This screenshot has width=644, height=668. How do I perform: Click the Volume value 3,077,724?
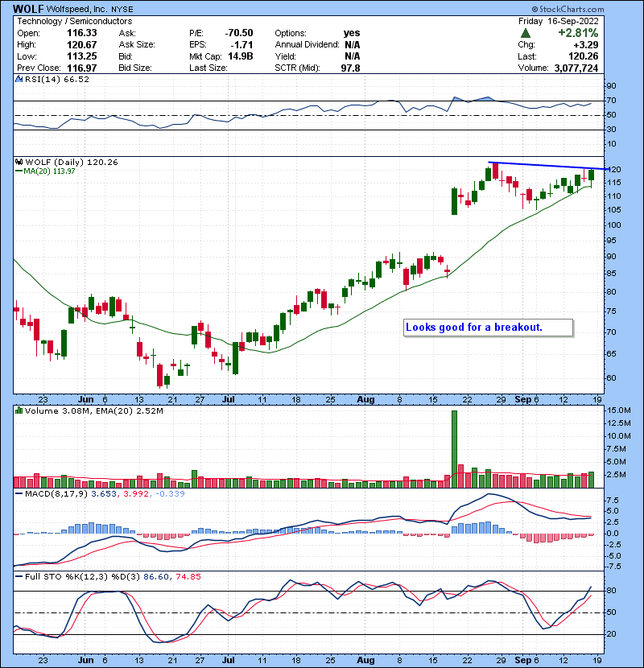click(x=576, y=68)
